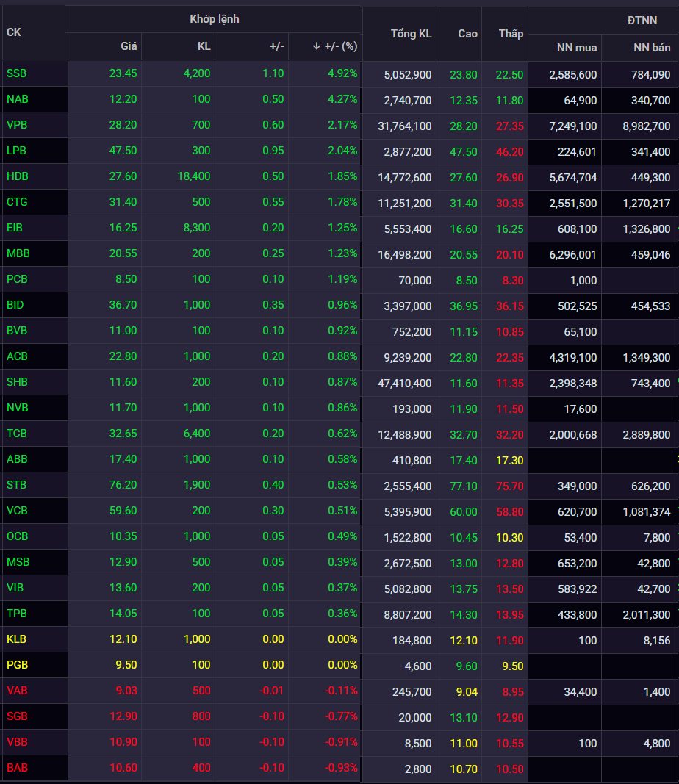Click the ĐTNN group header
The height and width of the screenshot is (784, 679).
pyautogui.click(x=642, y=21)
